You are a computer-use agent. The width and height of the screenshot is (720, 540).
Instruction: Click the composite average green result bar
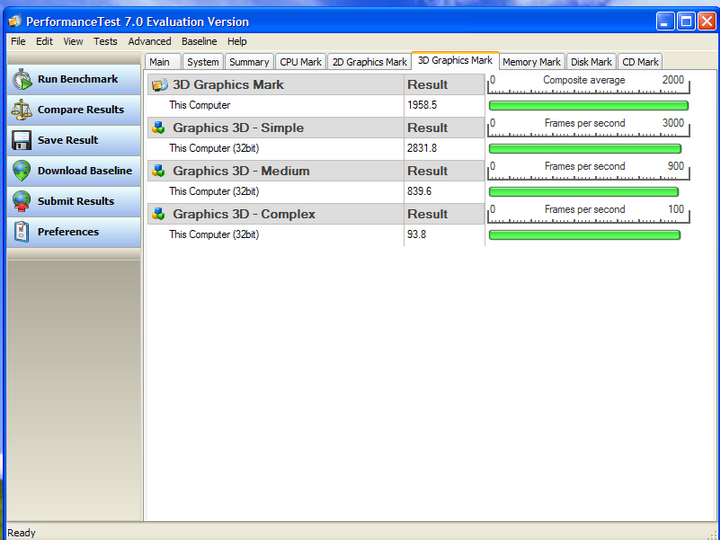click(588, 106)
